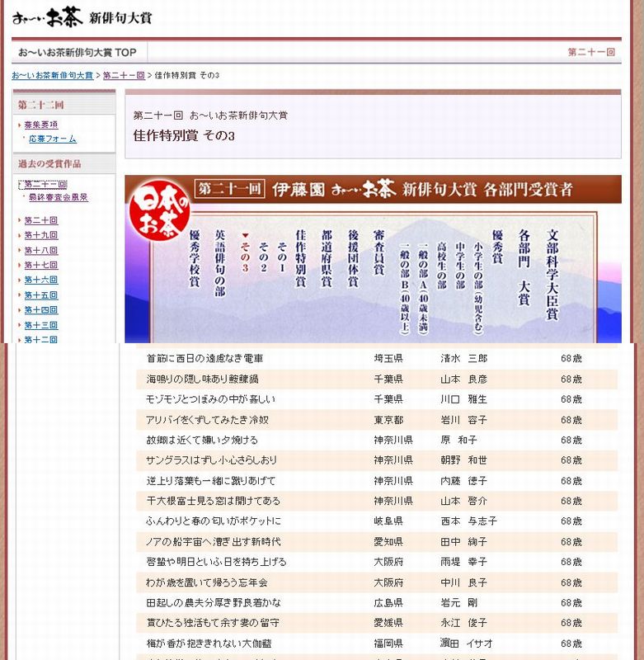Click the 日本のお茶 red circle emblem

(x=160, y=210)
